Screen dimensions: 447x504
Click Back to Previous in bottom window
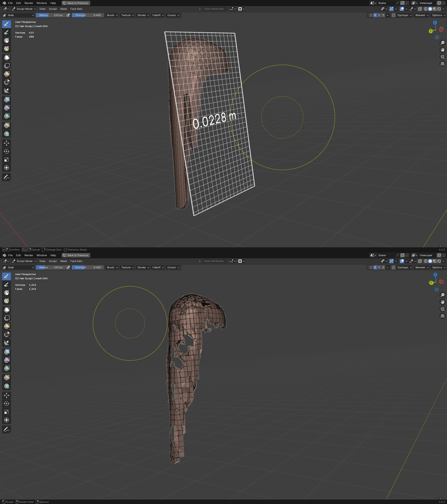pos(76,255)
